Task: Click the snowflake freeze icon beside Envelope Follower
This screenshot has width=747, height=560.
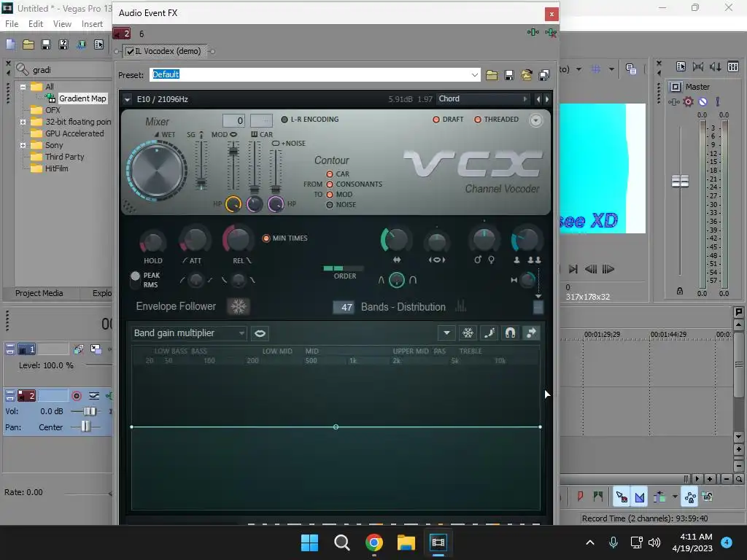Action: pyautogui.click(x=239, y=306)
